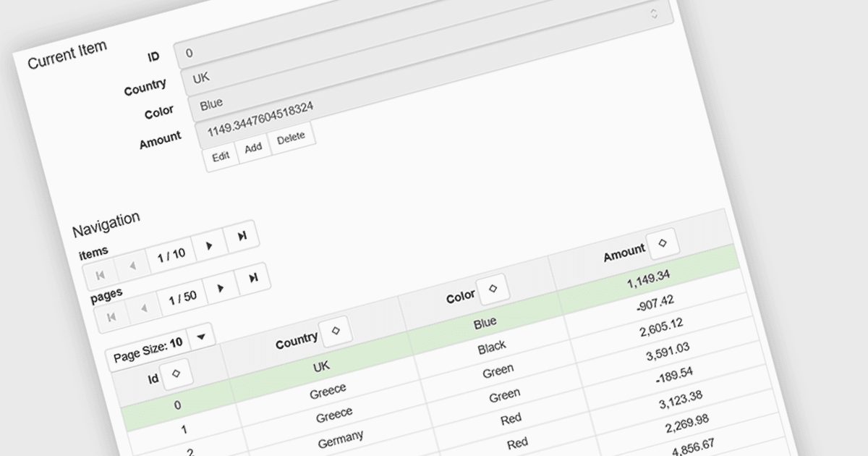Select the Blue cell in Color column
Image resolution: width=868 pixels, height=456 pixels.
485,324
